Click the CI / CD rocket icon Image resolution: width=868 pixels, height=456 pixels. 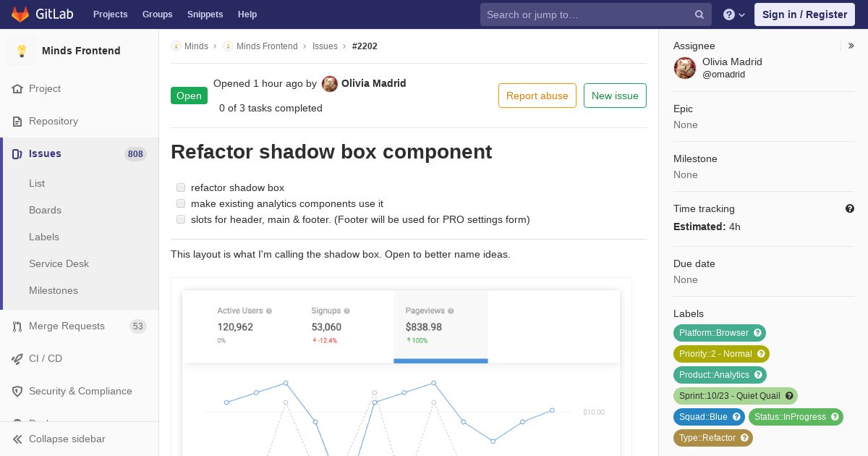tap(17, 358)
